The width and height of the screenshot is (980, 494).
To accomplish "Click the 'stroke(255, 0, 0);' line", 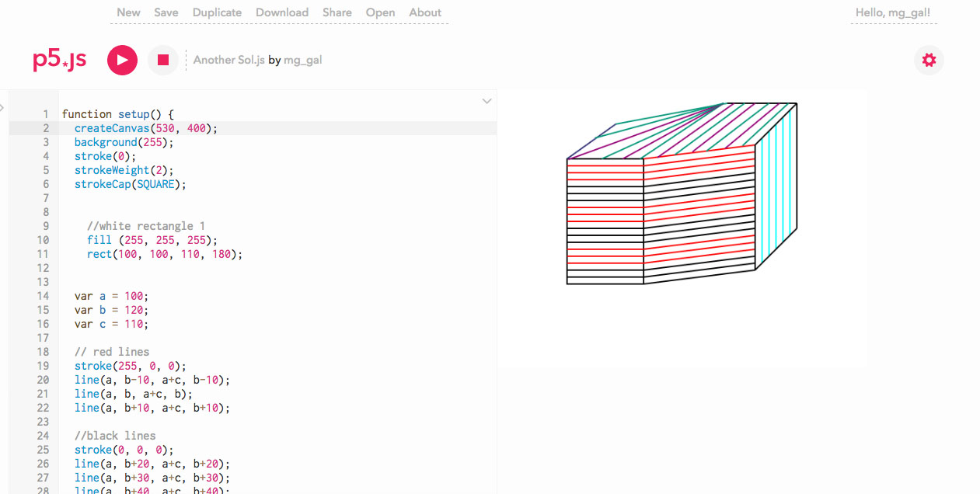I will click(131, 366).
